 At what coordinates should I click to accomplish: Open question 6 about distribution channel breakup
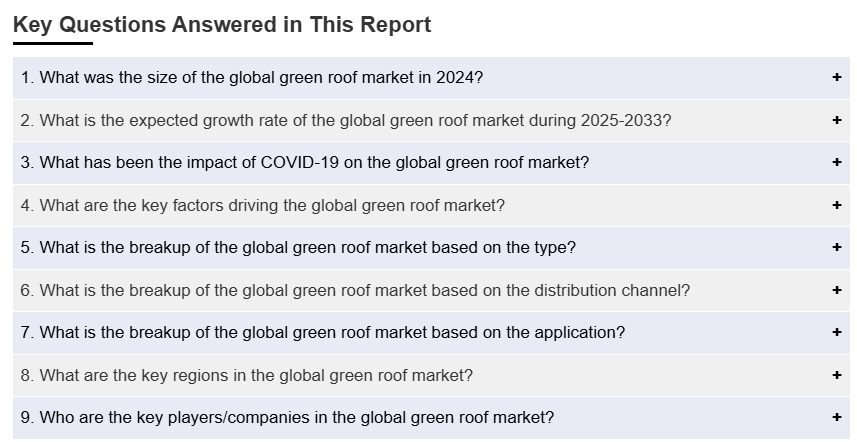[355, 290]
